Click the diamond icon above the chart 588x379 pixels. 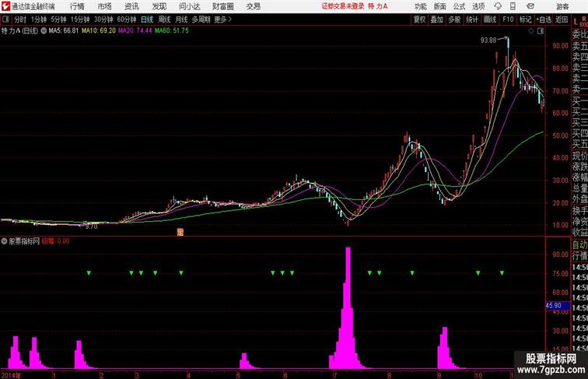[531, 31]
